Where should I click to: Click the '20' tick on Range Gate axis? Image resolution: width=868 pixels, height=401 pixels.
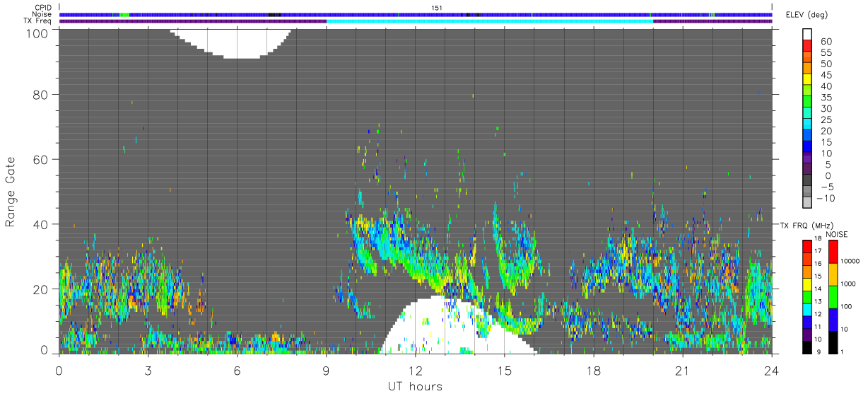point(42,289)
